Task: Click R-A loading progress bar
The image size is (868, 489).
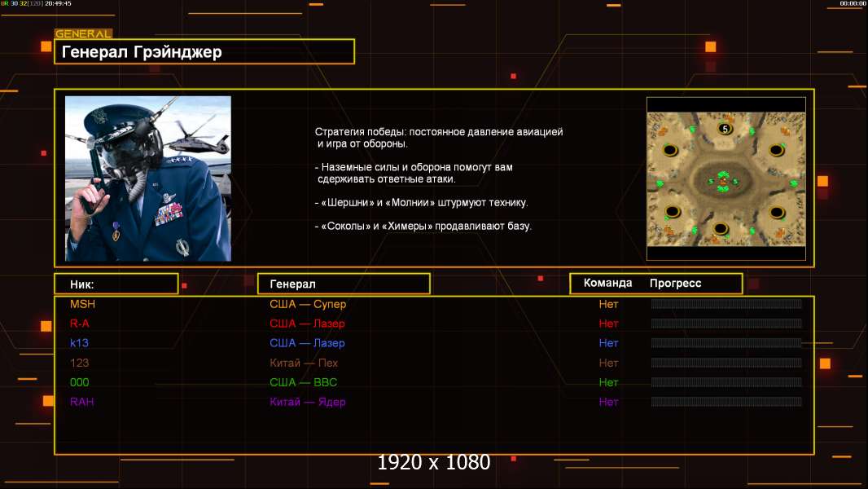Action: (x=726, y=324)
